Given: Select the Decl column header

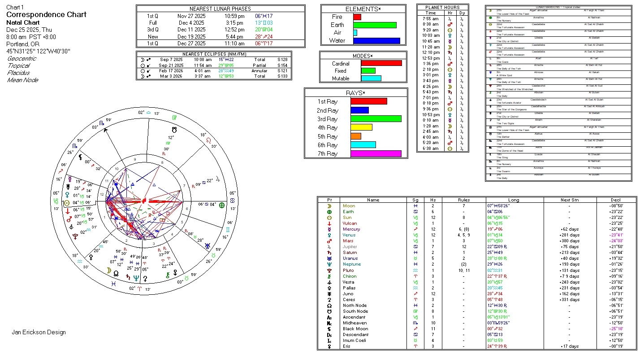Looking at the screenshot, I should pyautogui.click(x=616, y=200).
